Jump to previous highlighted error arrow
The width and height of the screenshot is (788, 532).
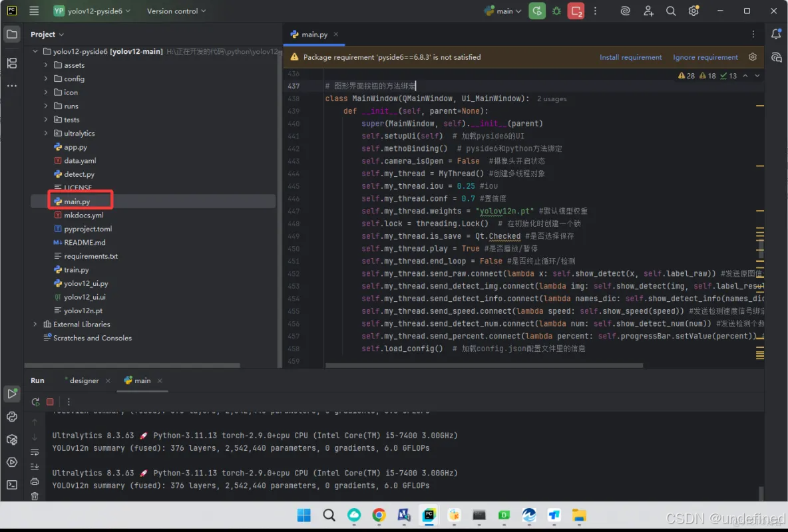[745, 76]
